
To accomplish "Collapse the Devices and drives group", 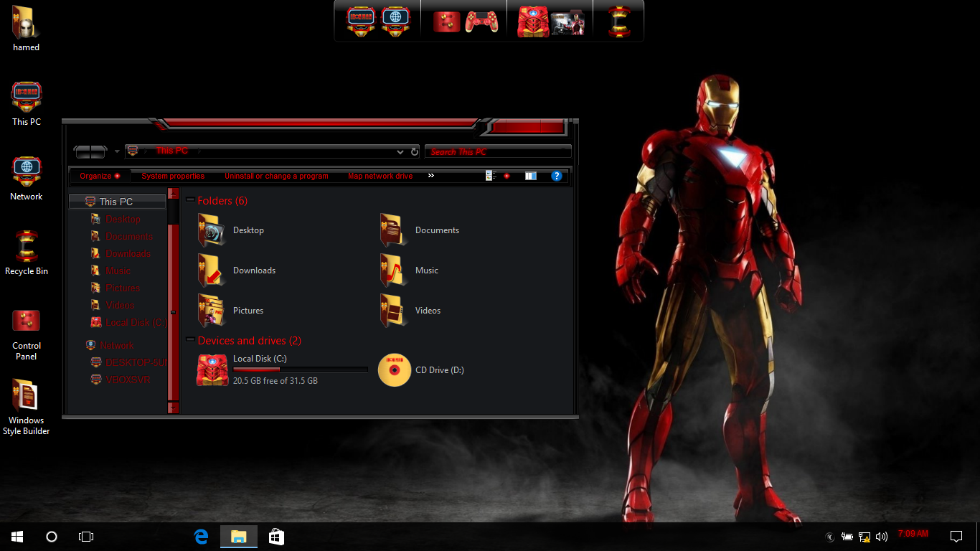I will [x=190, y=341].
